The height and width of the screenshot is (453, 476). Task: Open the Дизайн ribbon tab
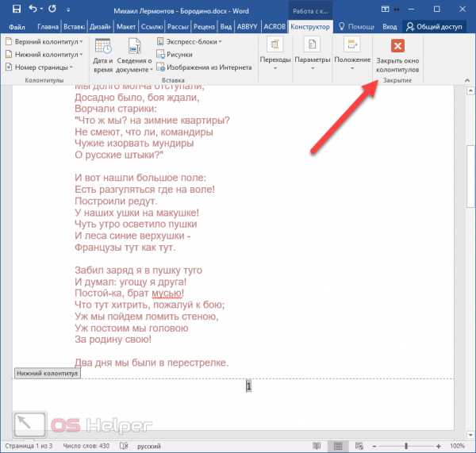(x=100, y=27)
